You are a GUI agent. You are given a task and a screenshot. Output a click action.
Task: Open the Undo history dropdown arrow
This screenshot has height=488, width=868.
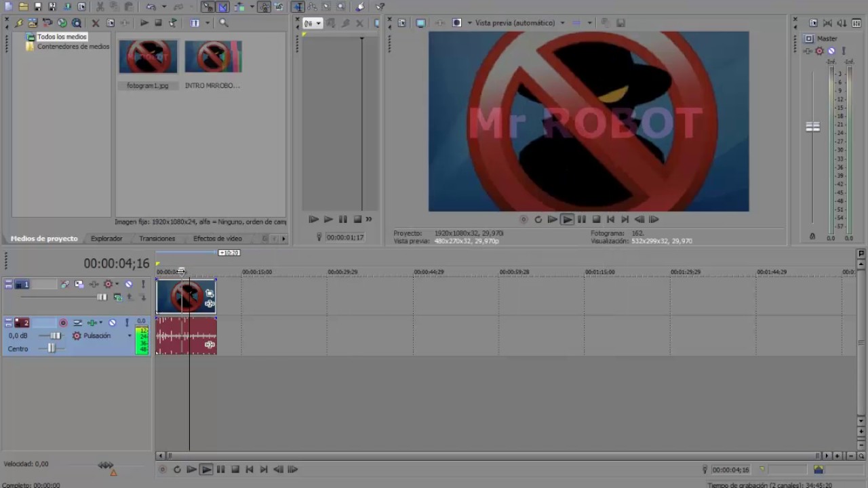click(x=164, y=7)
